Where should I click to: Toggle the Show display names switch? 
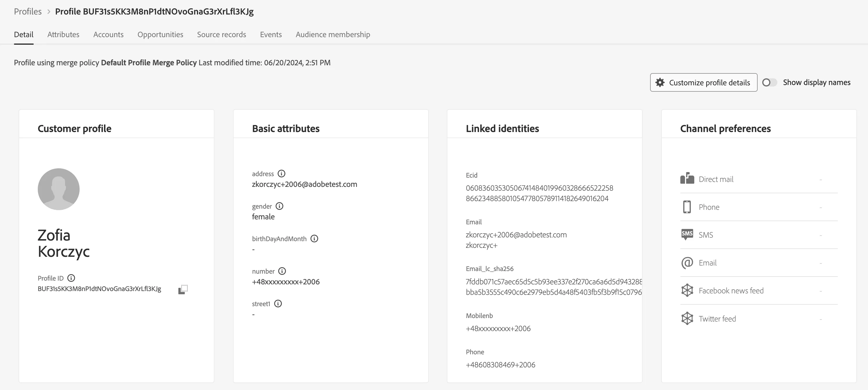tap(769, 82)
